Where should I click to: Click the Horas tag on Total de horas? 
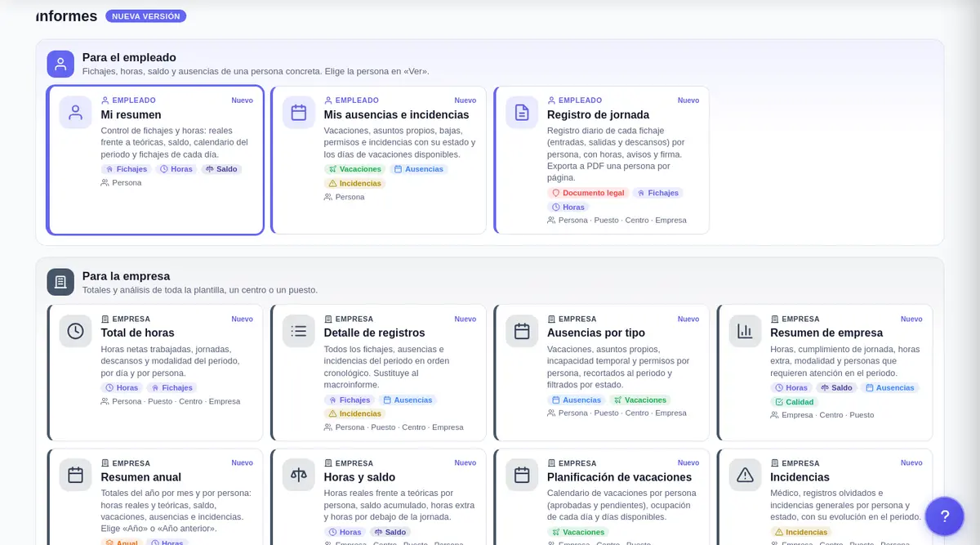point(122,388)
